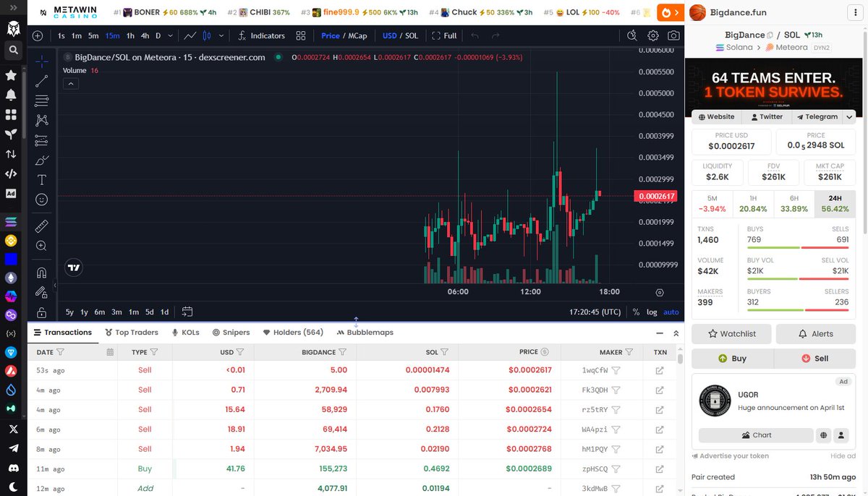Select the brush drawing tool
This screenshot has height=496, width=868.
(41, 161)
